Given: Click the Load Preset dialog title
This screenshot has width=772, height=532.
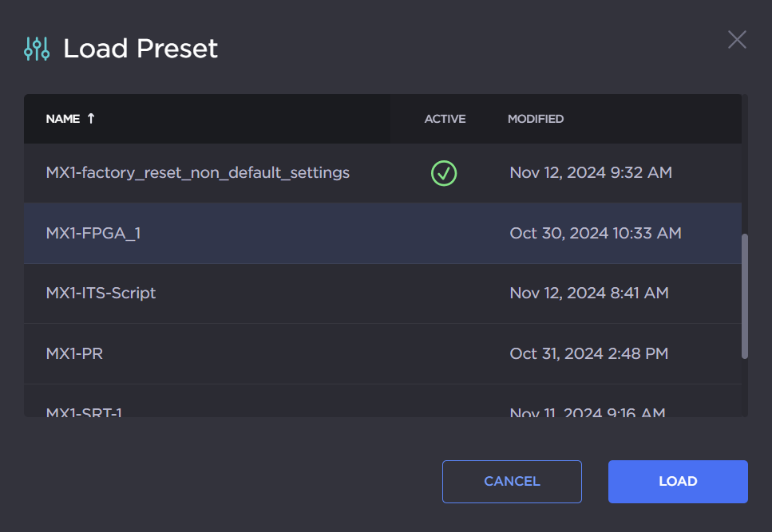Looking at the screenshot, I should pos(141,49).
